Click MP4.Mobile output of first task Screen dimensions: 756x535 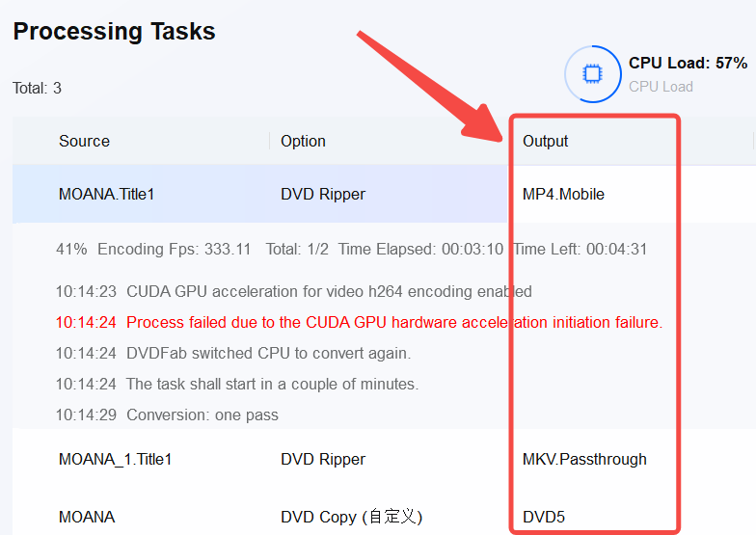pyautogui.click(x=563, y=194)
